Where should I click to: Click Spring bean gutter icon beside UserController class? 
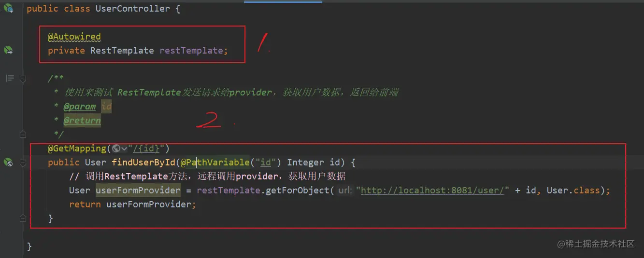pos(8,8)
